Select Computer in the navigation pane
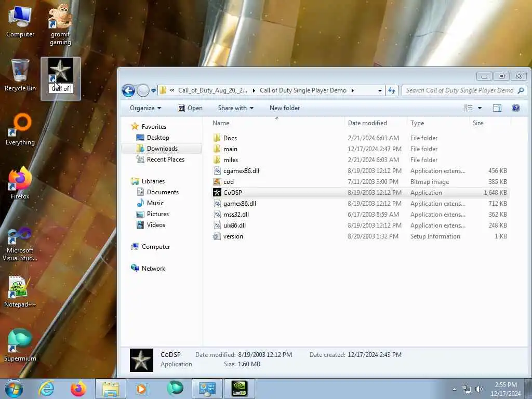Viewport: 532px width, 399px height. pyautogui.click(x=151, y=247)
